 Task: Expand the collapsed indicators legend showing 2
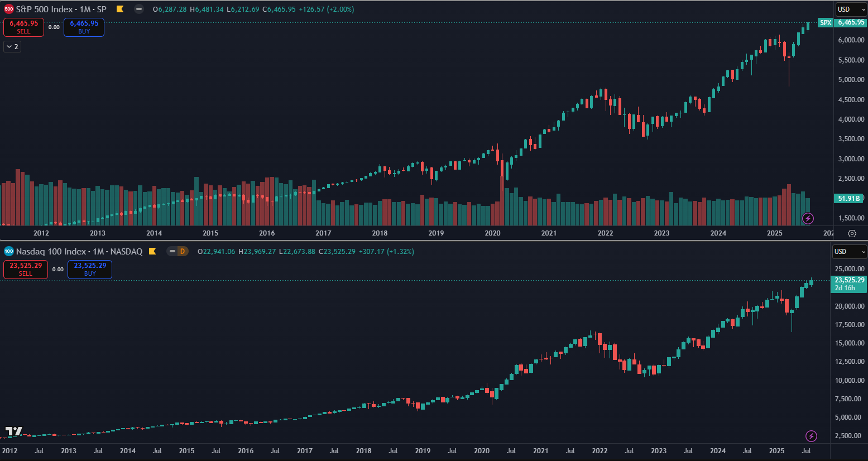[x=12, y=47]
